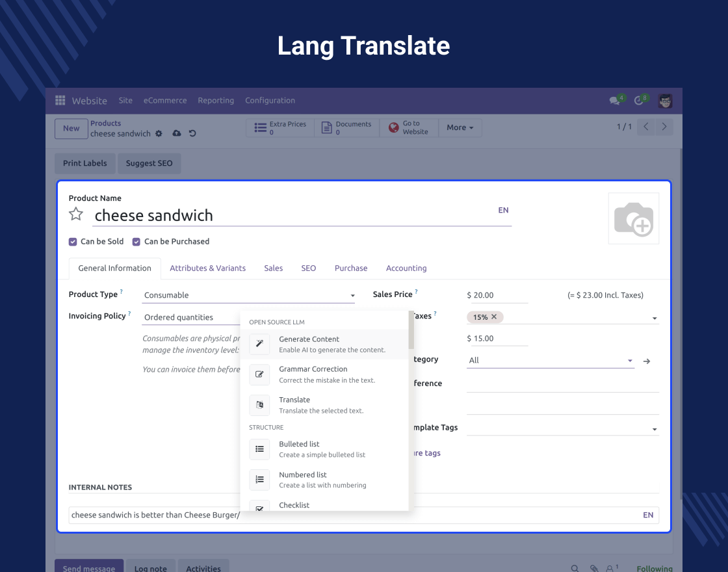Open the Site menu
The image size is (728, 572).
coord(125,100)
